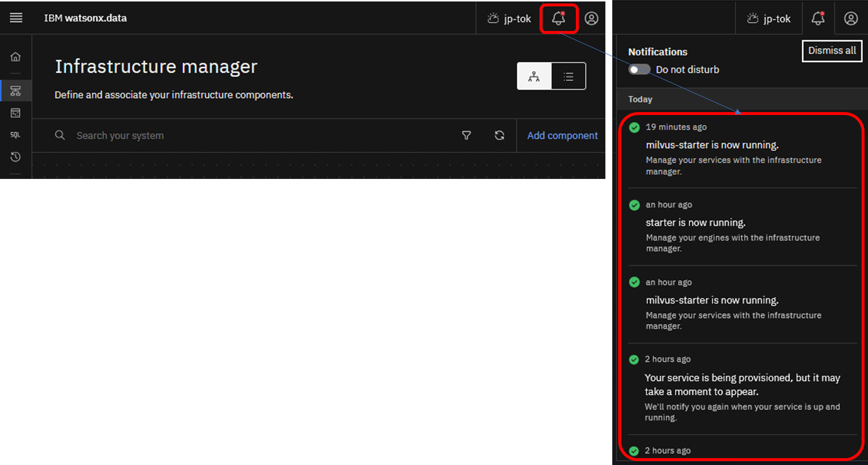Switch to list view
This screenshot has width=868, height=465.
point(569,76)
